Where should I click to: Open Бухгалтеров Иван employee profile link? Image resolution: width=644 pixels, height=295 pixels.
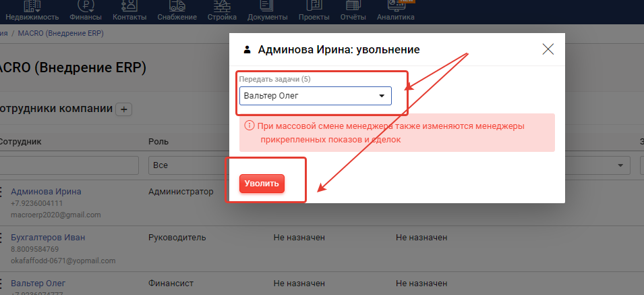[x=48, y=237]
